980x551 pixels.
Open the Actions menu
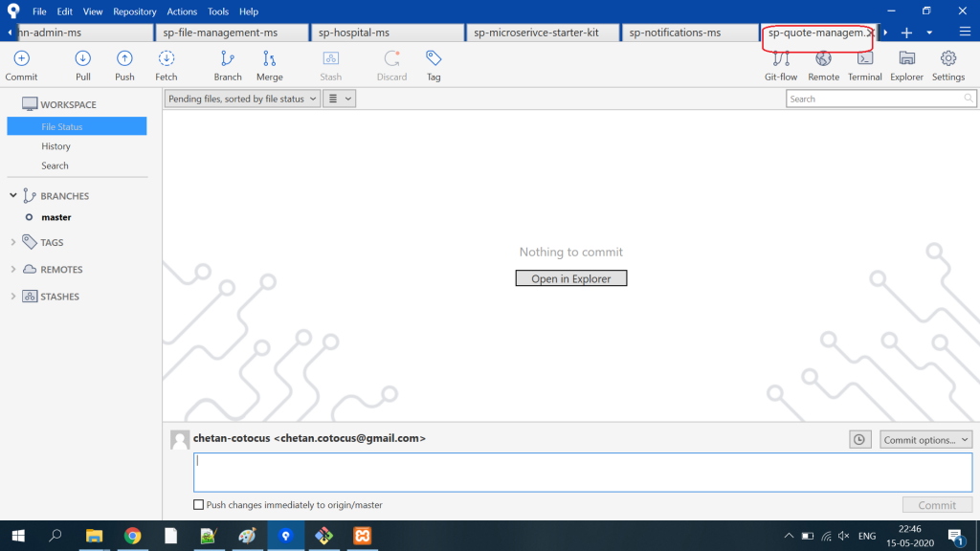(x=182, y=11)
